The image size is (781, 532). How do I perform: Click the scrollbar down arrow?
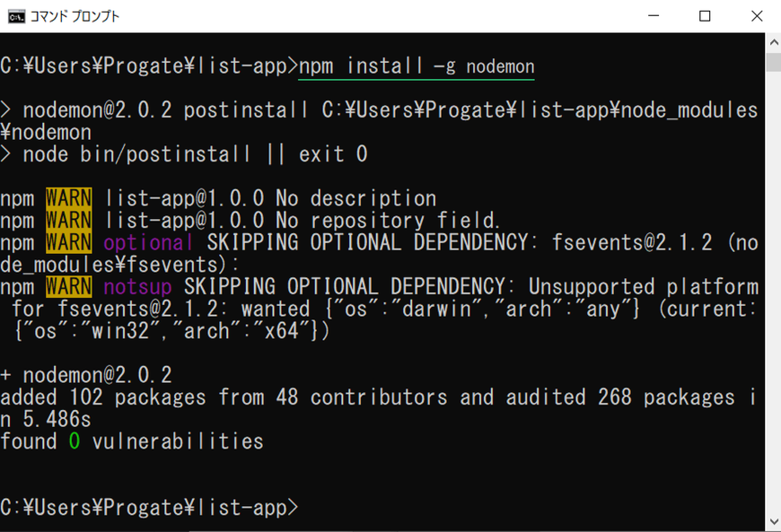(774, 521)
